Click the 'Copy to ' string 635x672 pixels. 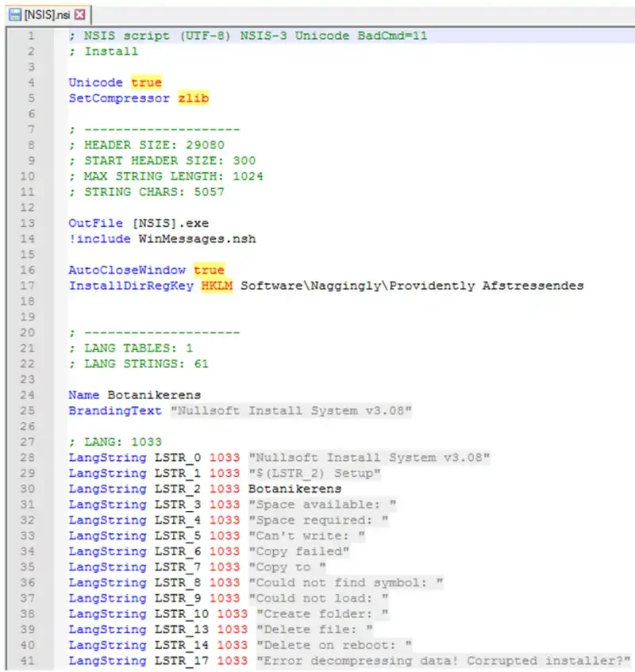pyautogui.click(x=287, y=567)
